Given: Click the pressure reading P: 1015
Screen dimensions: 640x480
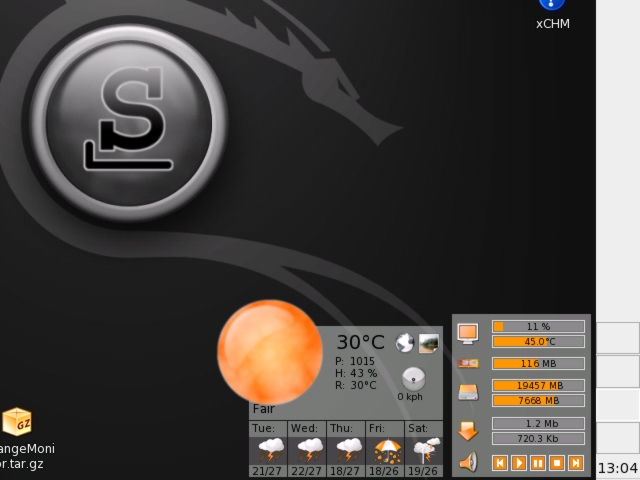Looking at the screenshot, I should pos(355,361).
